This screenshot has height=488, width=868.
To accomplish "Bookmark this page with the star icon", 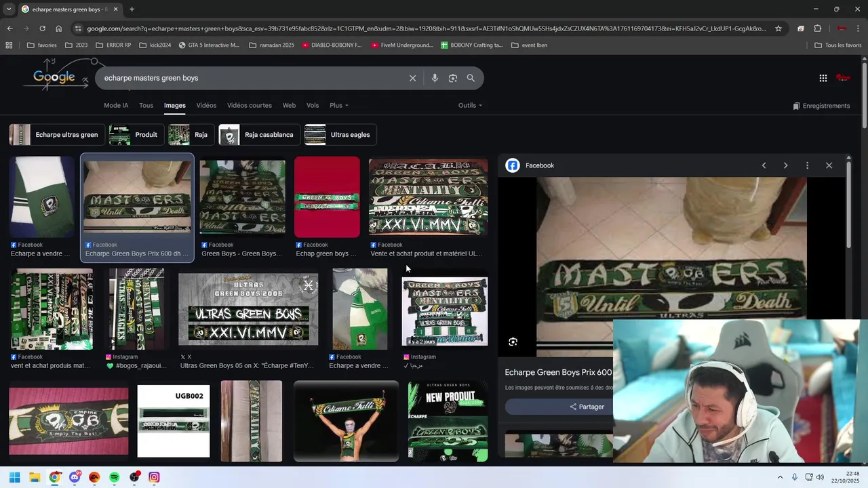I will click(778, 28).
